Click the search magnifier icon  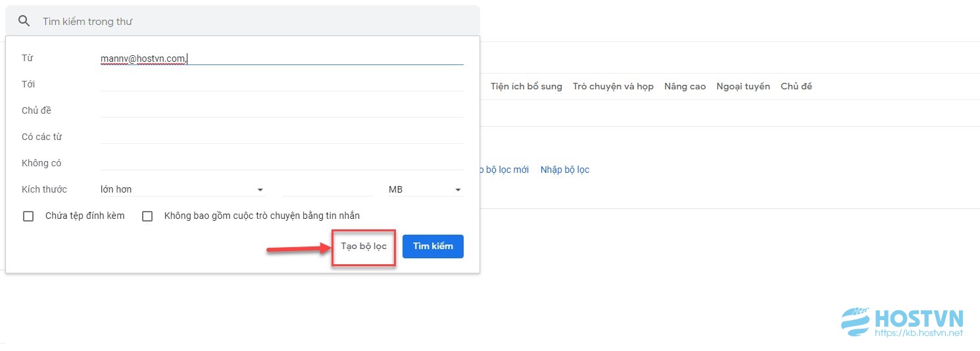tap(24, 21)
